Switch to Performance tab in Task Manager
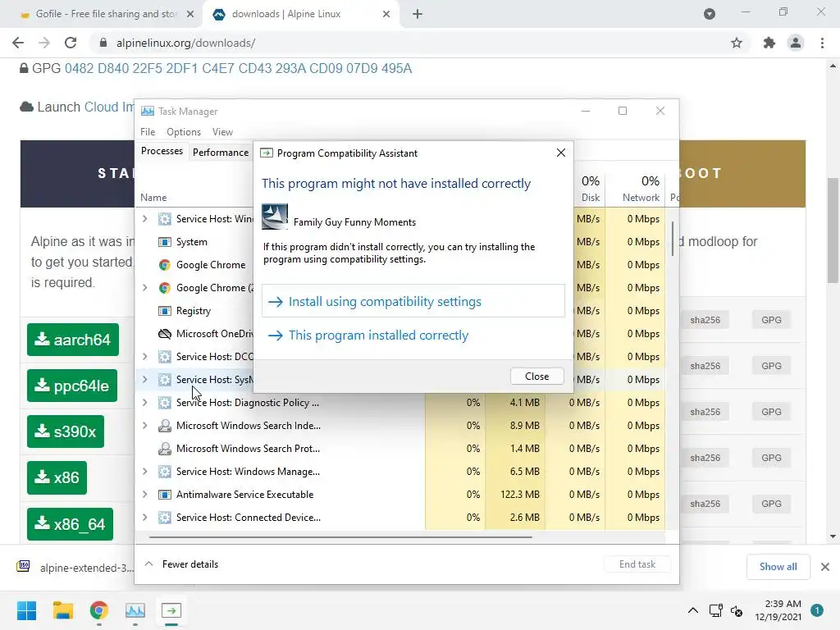Viewport: 840px width, 630px height. point(221,152)
